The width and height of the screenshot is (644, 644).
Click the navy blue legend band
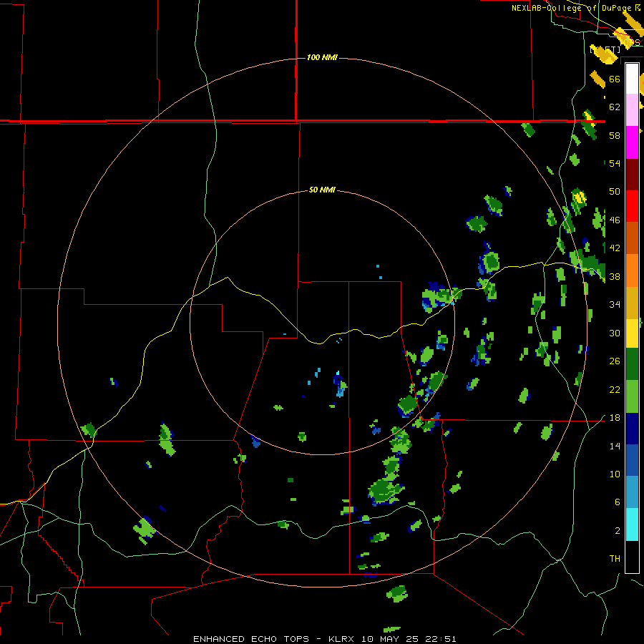coord(632,429)
